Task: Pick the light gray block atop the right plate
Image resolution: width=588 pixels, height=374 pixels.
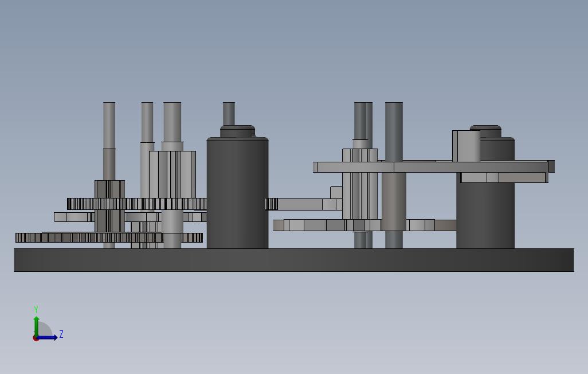Action: [466, 146]
